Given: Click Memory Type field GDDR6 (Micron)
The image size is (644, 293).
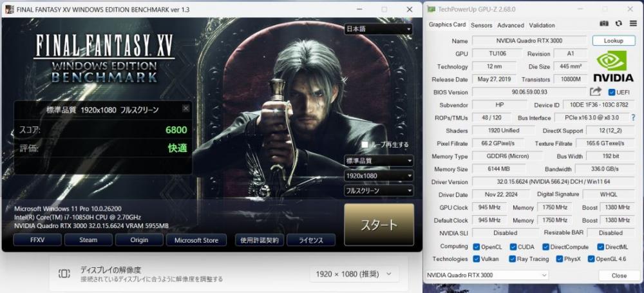Looking at the screenshot, I should coord(507,156).
